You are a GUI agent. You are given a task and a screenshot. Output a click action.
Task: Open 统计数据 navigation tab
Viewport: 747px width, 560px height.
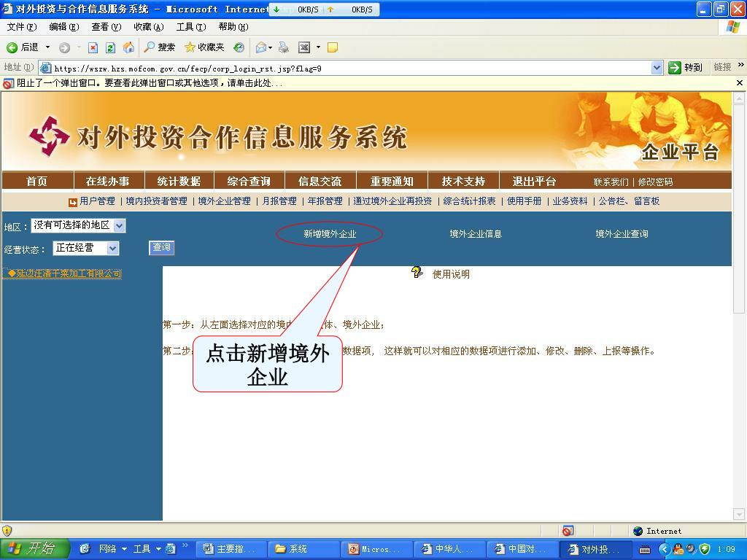[x=179, y=182]
